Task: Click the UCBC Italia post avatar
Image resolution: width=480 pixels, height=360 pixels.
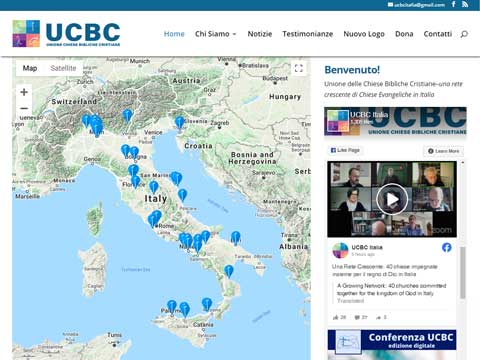Action: pos(340,250)
